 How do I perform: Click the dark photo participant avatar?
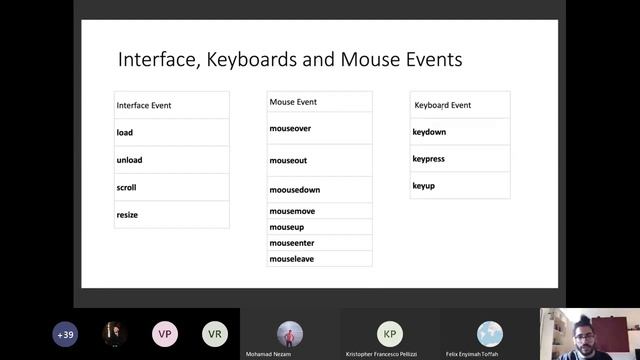click(x=115, y=334)
